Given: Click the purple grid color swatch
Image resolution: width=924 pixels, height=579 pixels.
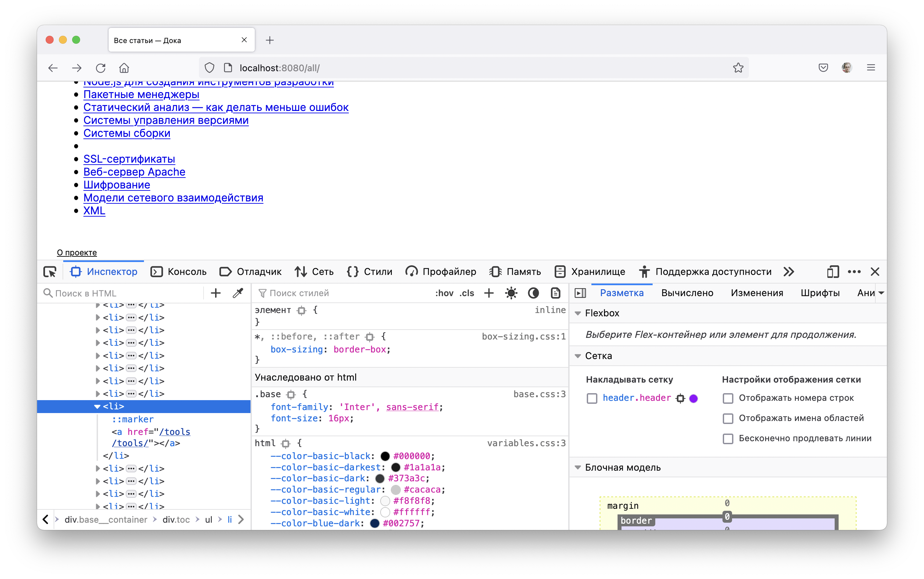Looking at the screenshot, I should pyautogui.click(x=694, y=398).
